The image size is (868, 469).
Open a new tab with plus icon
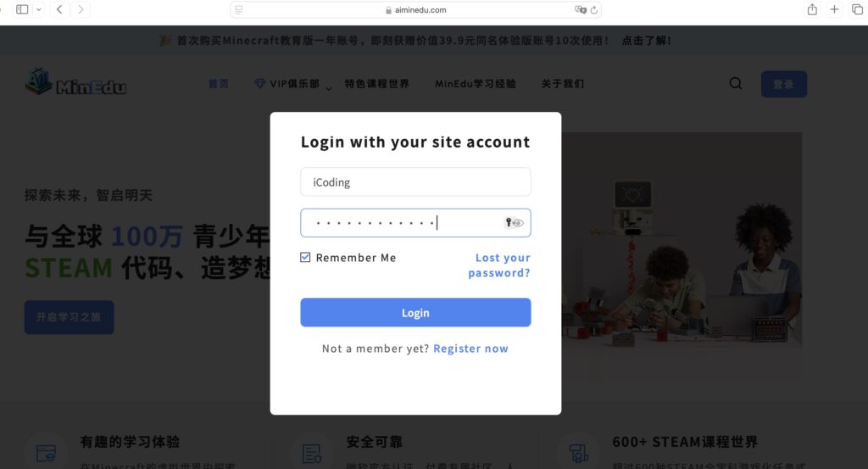coord(834,9)
